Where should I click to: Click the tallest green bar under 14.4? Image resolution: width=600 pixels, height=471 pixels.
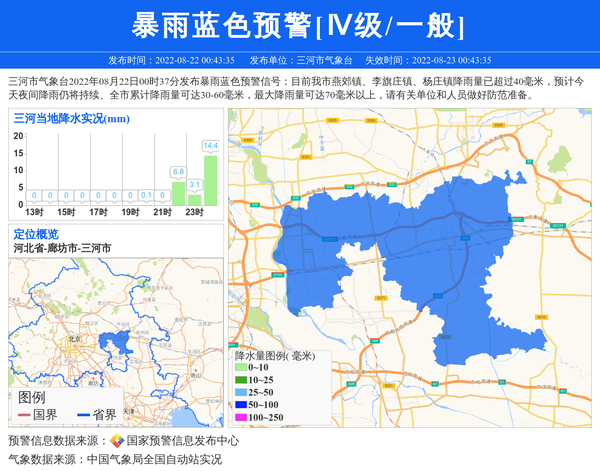[x=210, y=181]
